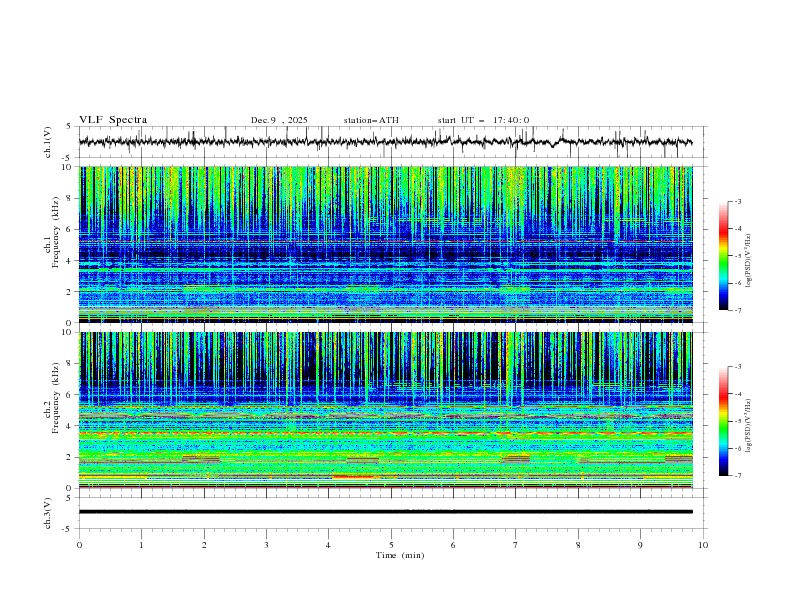Click the upper colorbar next to ch.1

(x=724, y=256)
